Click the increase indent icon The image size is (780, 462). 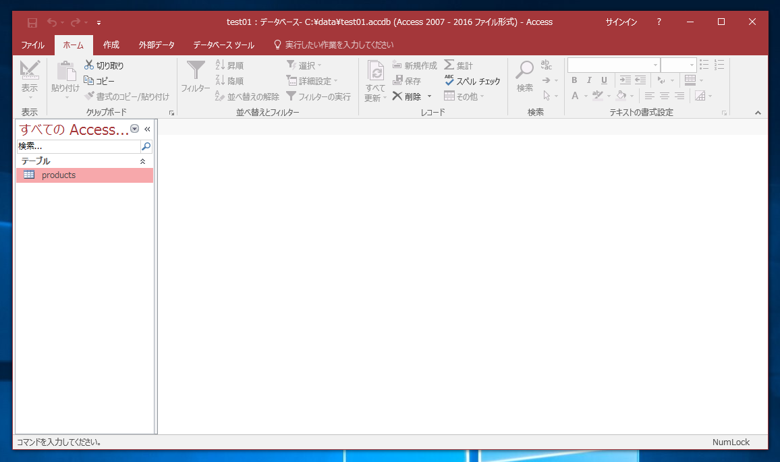[625, 80]
